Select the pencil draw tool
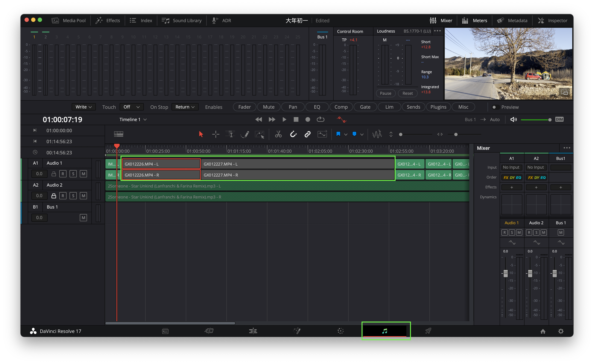The height and width of the screenshot is (364, 594). point(245,134)
